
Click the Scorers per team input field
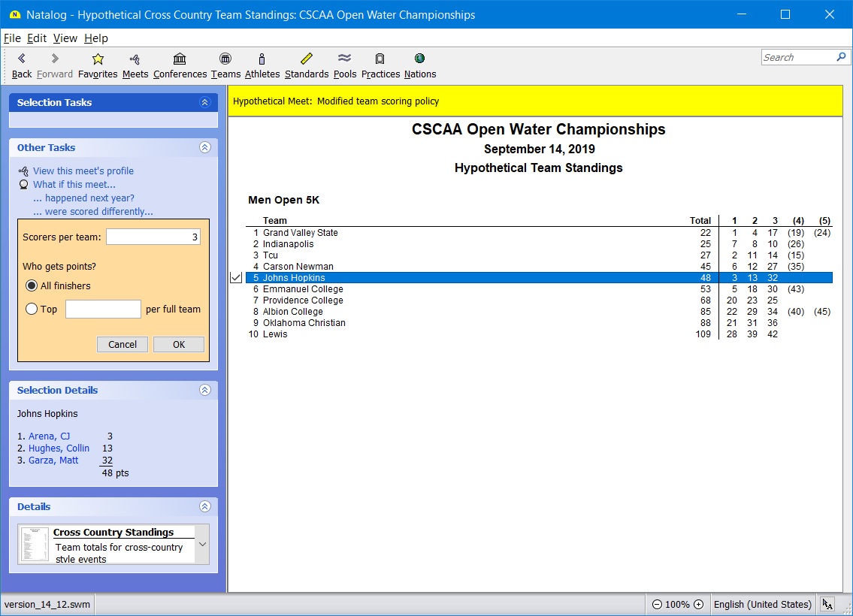(153, 237)
